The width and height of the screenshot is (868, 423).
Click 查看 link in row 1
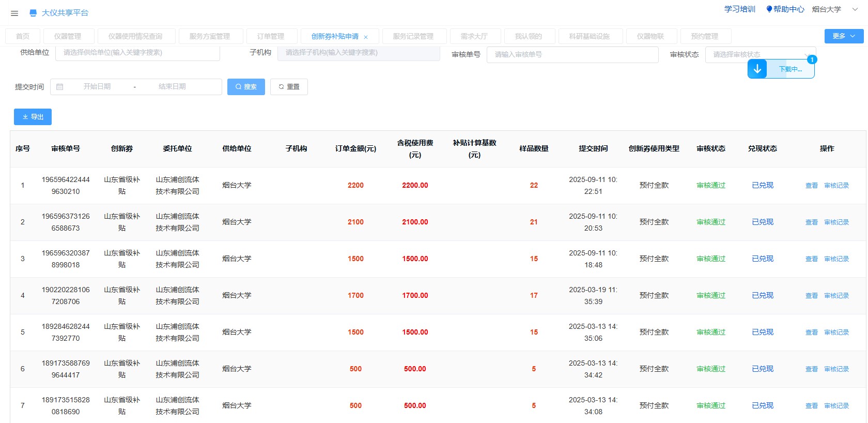click(811, 186)
